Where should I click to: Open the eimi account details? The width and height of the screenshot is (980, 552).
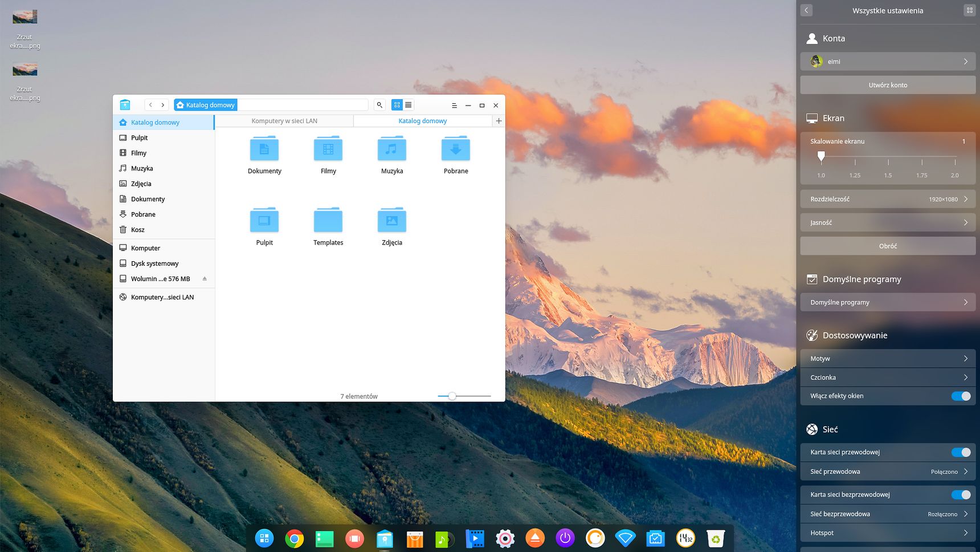pos(888,62)
